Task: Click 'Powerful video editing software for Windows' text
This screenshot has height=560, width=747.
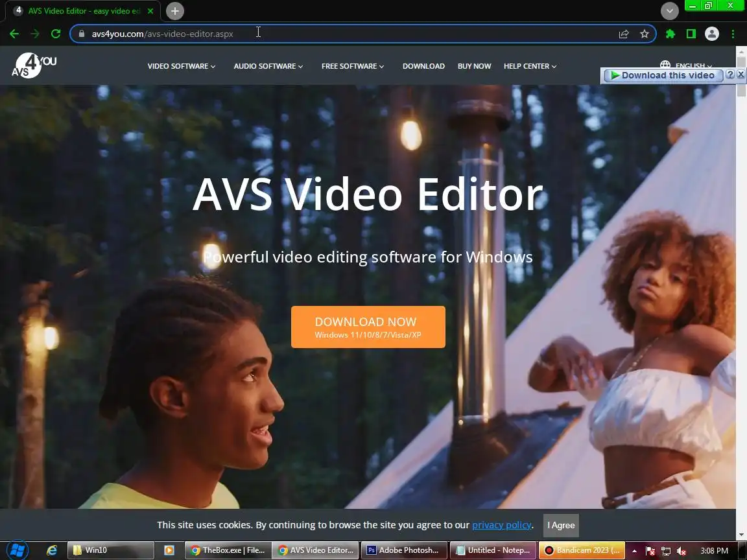Action: 368,257
